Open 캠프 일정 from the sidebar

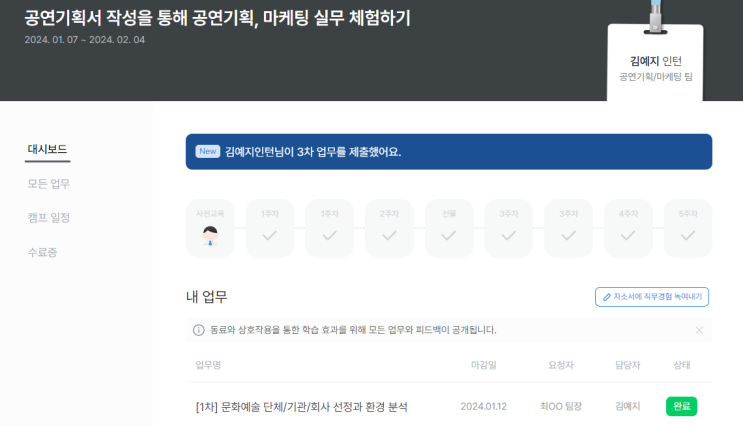(x=48, y=218)
